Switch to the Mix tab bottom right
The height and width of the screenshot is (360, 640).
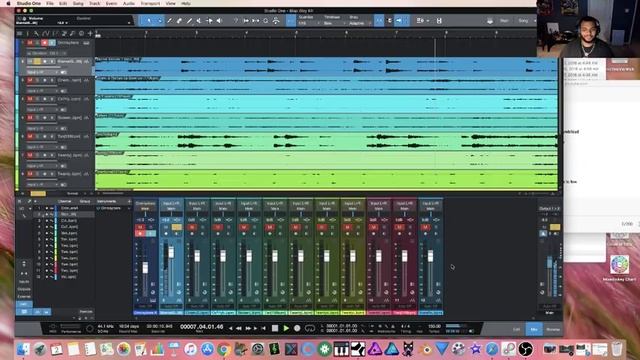[x=534, y=329]
